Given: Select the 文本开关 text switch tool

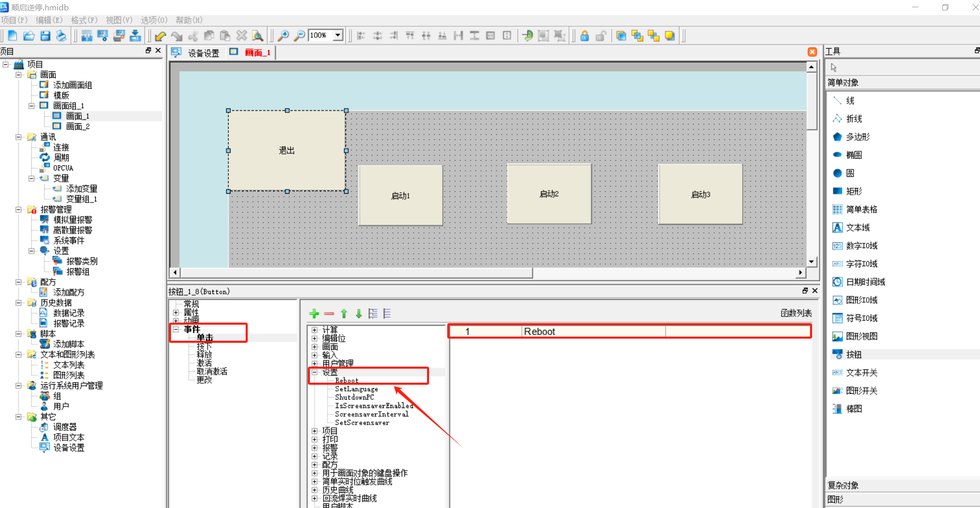Looking at the screenshot, I should pos(861,373).
